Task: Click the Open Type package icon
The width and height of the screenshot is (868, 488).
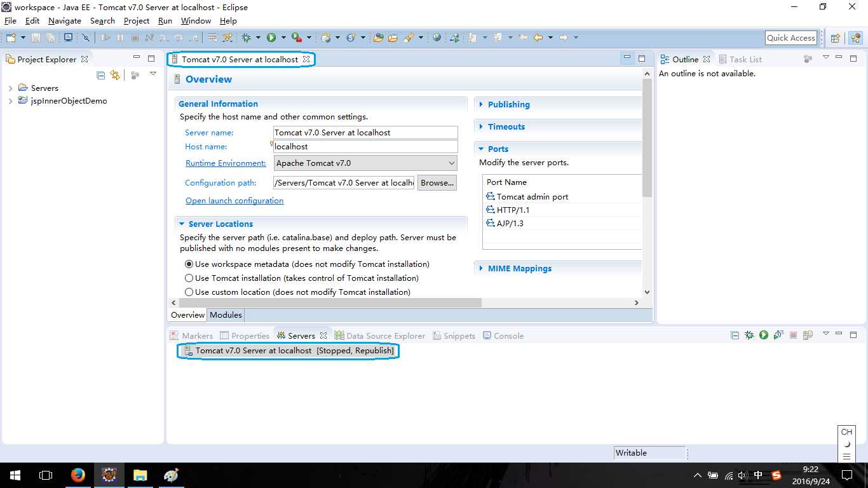Action: coord(378,37)
